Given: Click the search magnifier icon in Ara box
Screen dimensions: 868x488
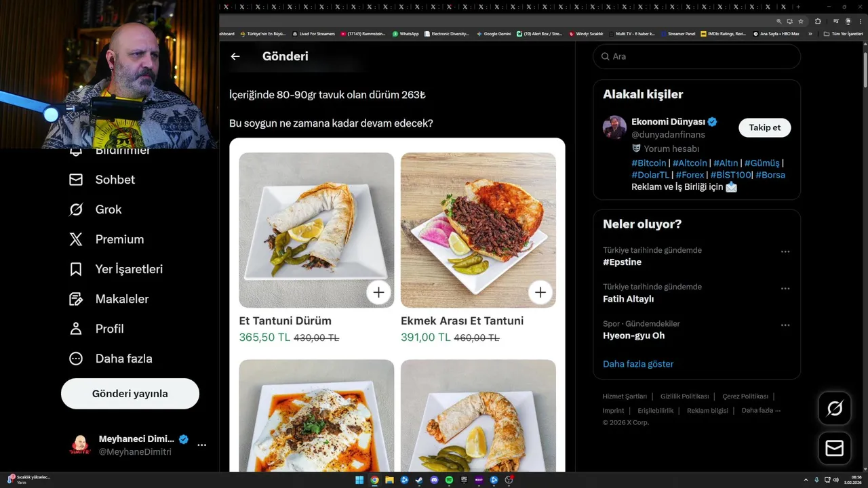Looking at the screenshot, I should [x=605, y=56].
